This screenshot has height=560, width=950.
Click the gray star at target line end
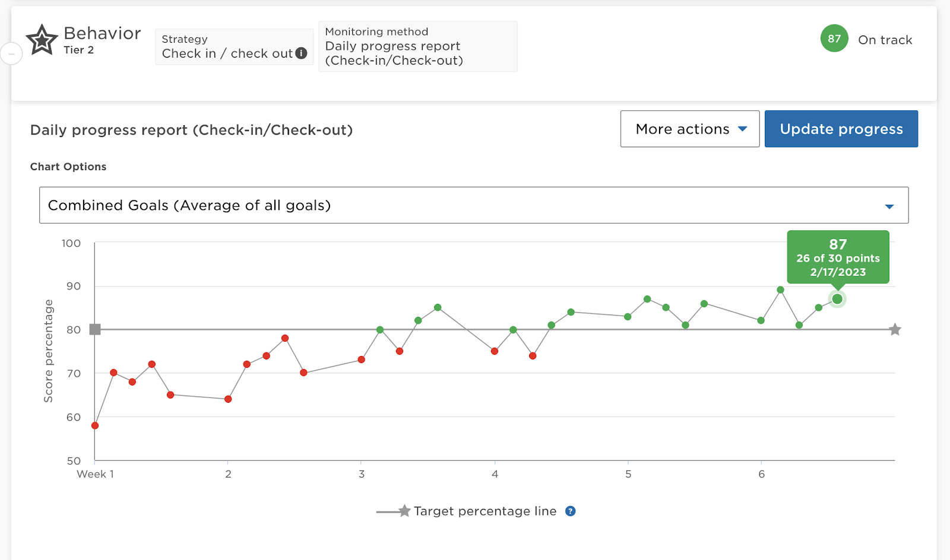[x=895, y=330]
